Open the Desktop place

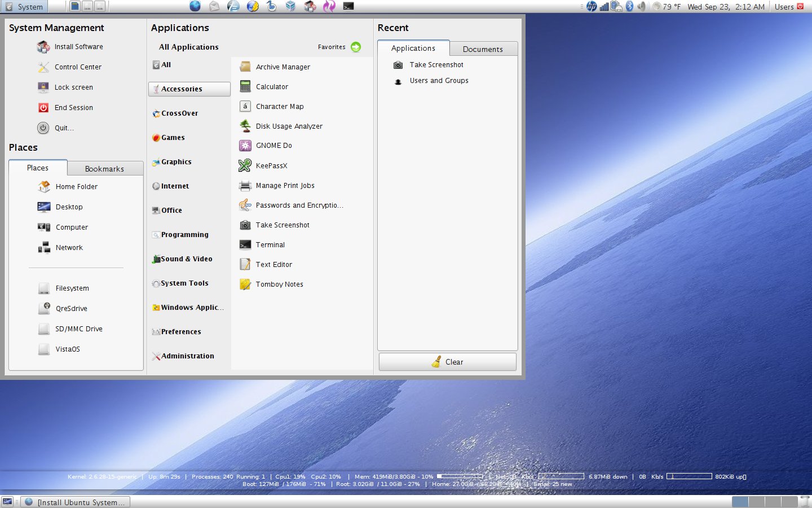coord(60,207)
